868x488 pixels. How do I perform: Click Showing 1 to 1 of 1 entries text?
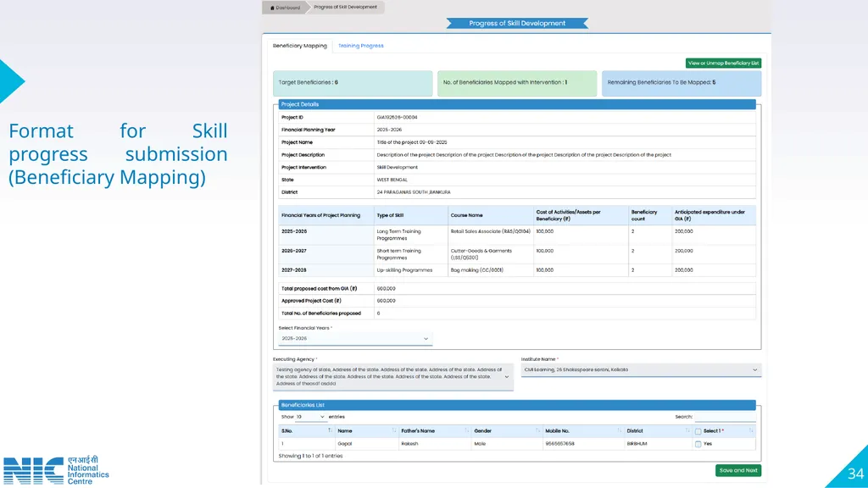(310, 456)
